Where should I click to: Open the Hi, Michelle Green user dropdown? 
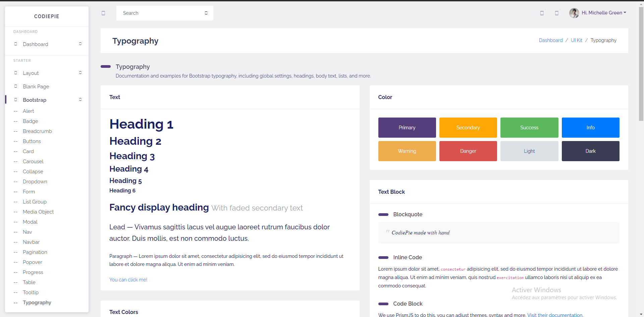click(x=604, y=13)
